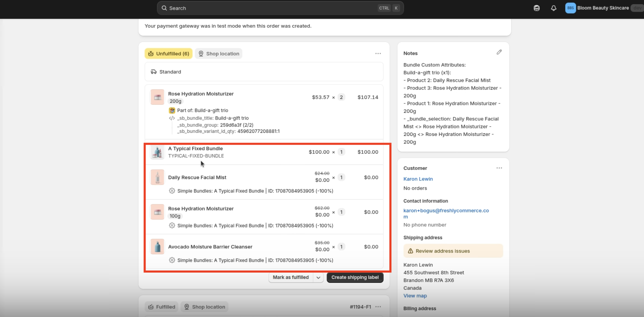Open the Daily Rescue Facial Mist product title

(197, 177)
